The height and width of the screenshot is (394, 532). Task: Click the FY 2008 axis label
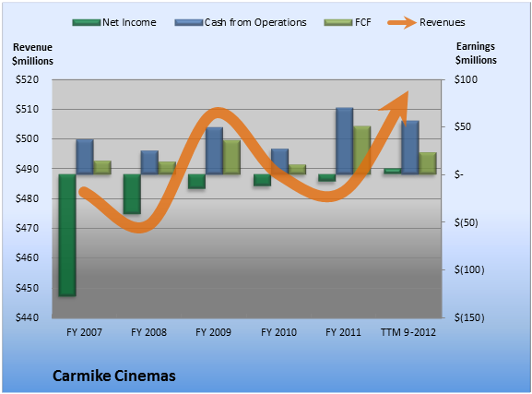click(x=148, y=332)
